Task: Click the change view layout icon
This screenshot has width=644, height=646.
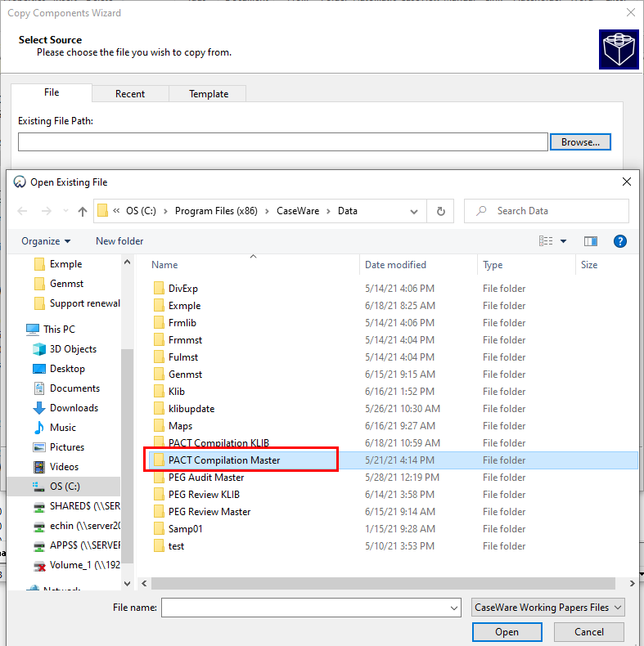Action: tap(546, 241)
